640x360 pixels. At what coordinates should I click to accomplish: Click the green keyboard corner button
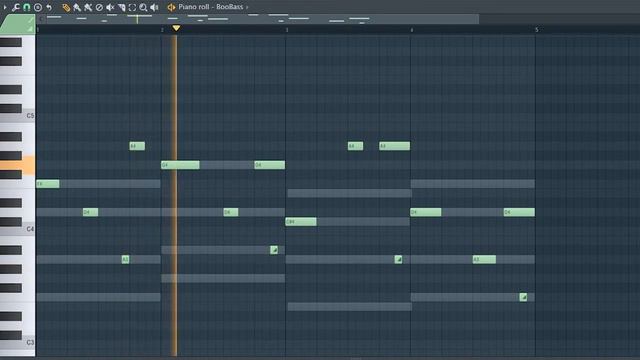point(17,24)
